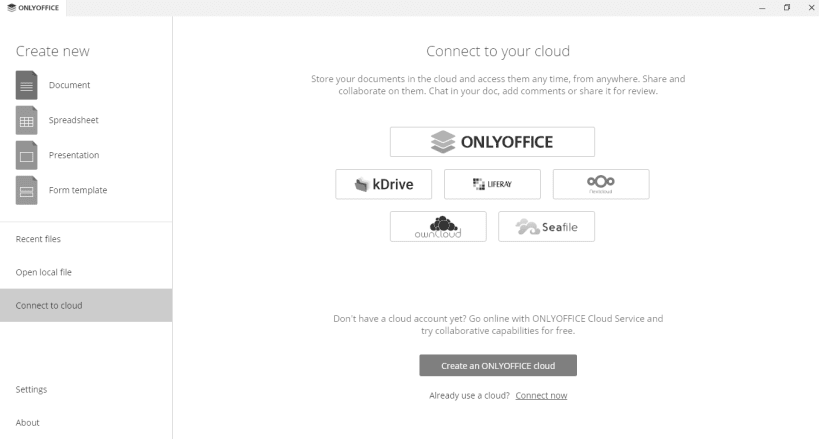Close the ONLYOFFICE window
819x439 pixels.
(811, 8)
